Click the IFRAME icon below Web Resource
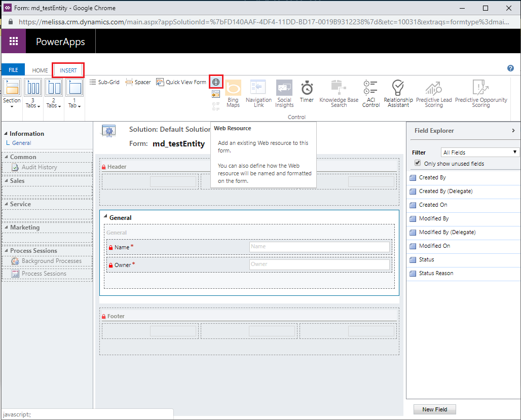The height and width of the screenshot is (420, 521). pyautogui.click(x=216, y=94)
